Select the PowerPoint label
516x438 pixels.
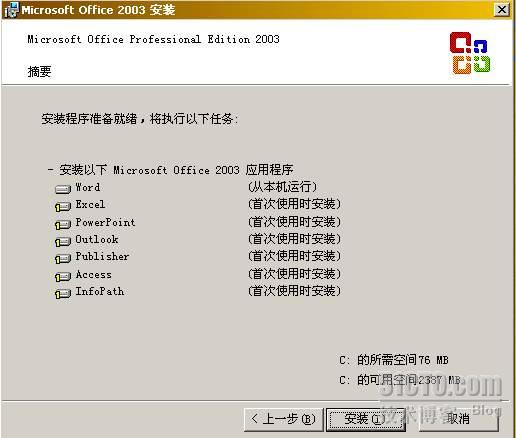(105, 222)
